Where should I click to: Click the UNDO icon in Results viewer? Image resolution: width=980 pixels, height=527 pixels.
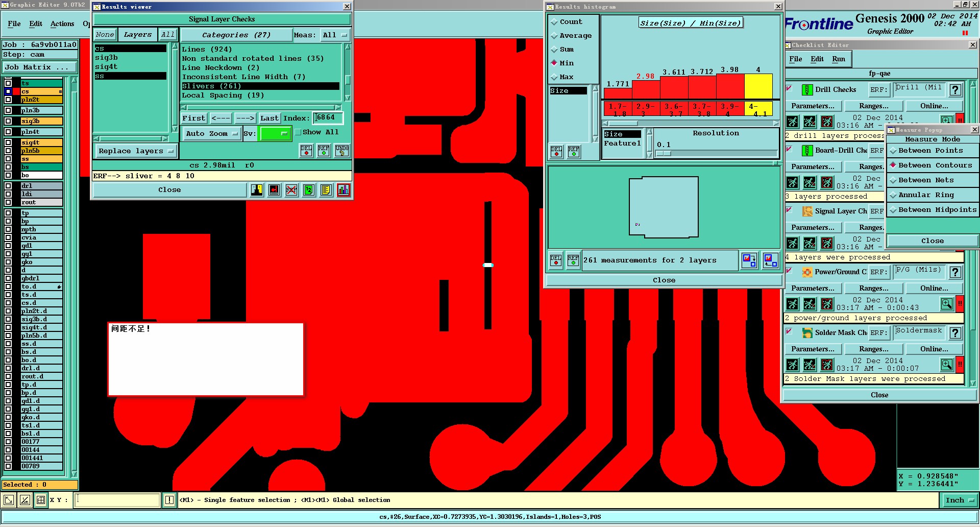pos(342,150)
